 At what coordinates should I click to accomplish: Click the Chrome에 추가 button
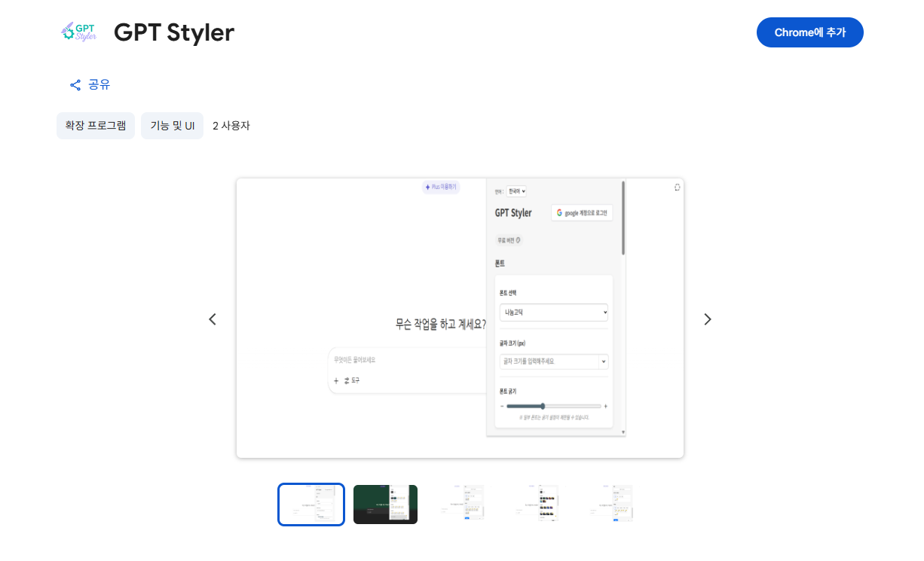[810, 32]
